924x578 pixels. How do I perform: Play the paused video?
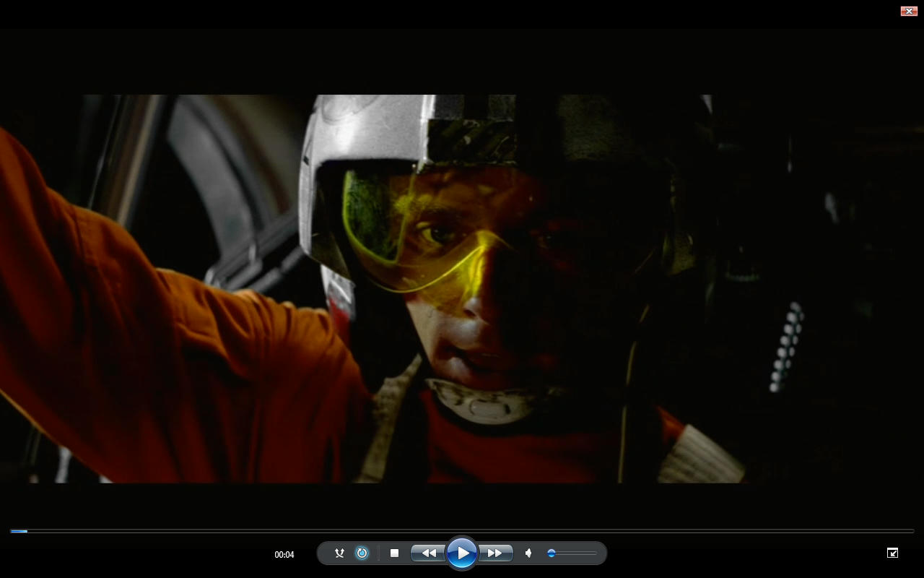[462, 553]
